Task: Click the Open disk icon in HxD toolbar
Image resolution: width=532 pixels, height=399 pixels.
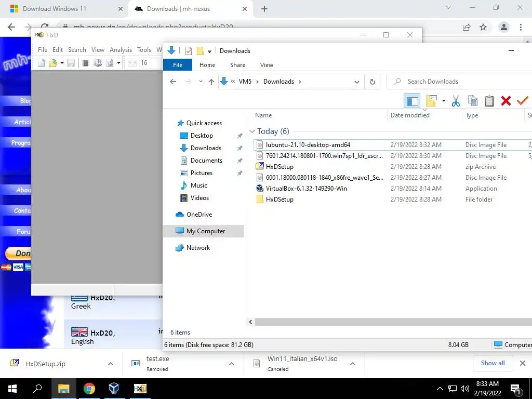Action: [98, 63]
